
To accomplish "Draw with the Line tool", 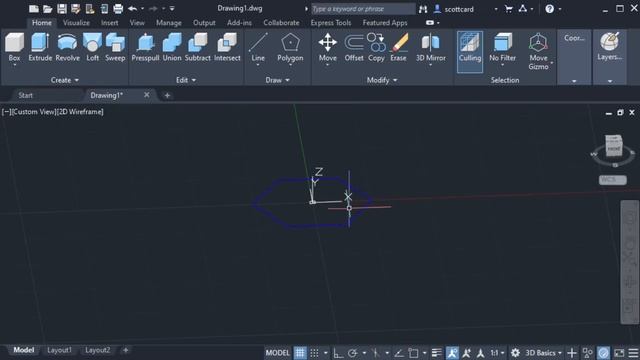I will point(258,48).
